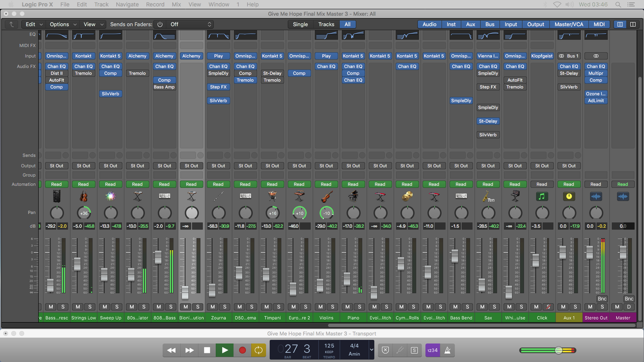
Task: Click the Stereo Out Bnc bounce button
Action: tap(602, 299)
